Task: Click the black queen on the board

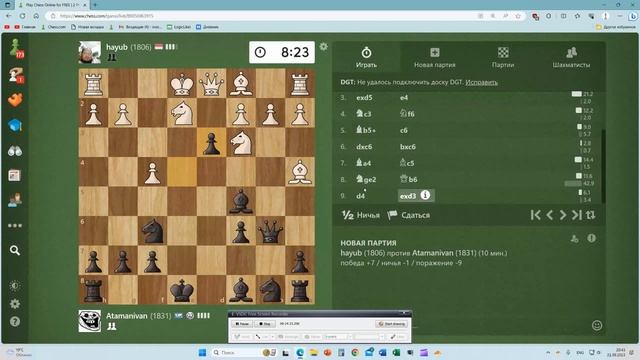Action: (270, 231)
